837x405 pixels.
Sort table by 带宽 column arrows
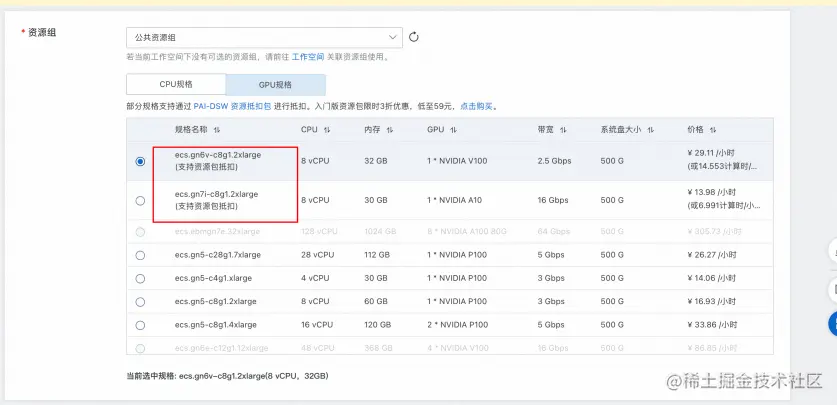coord(563,130)
